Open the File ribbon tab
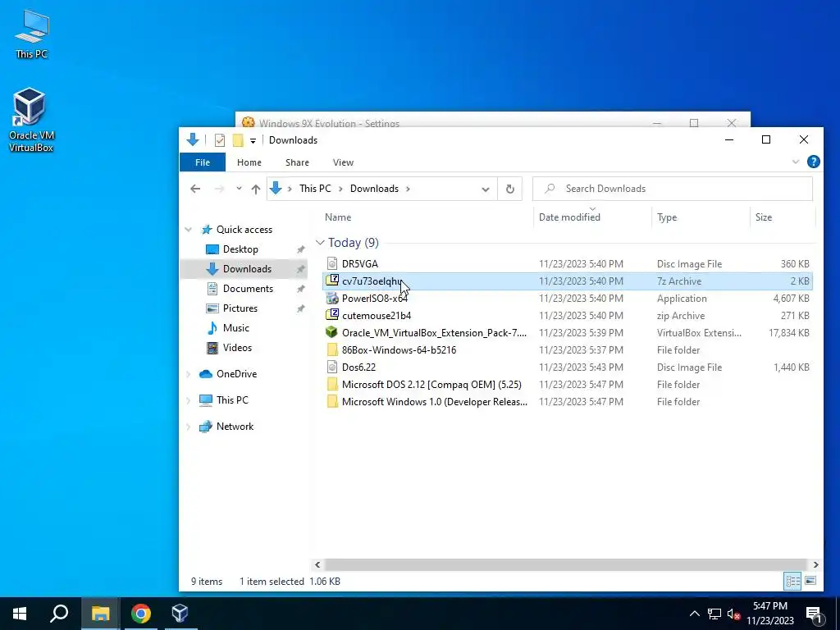The height and width of the screenshot is (630, 840). [203, 162]
